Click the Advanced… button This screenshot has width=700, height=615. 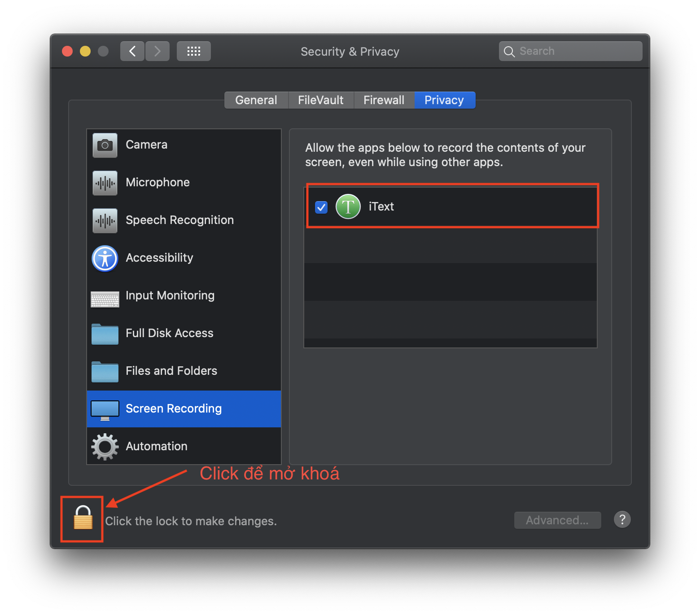click(x=557, y=520)
